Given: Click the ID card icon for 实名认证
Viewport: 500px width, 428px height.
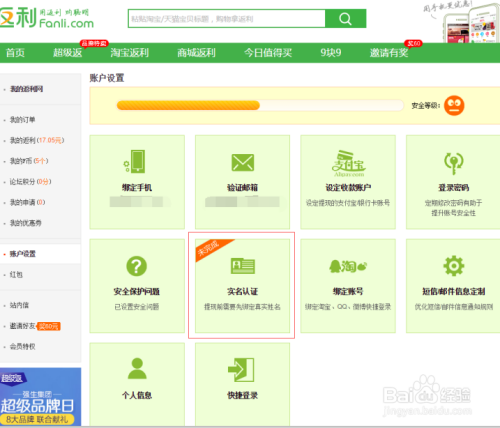Looking at the screenshot, I should click(x=243, y=266).
